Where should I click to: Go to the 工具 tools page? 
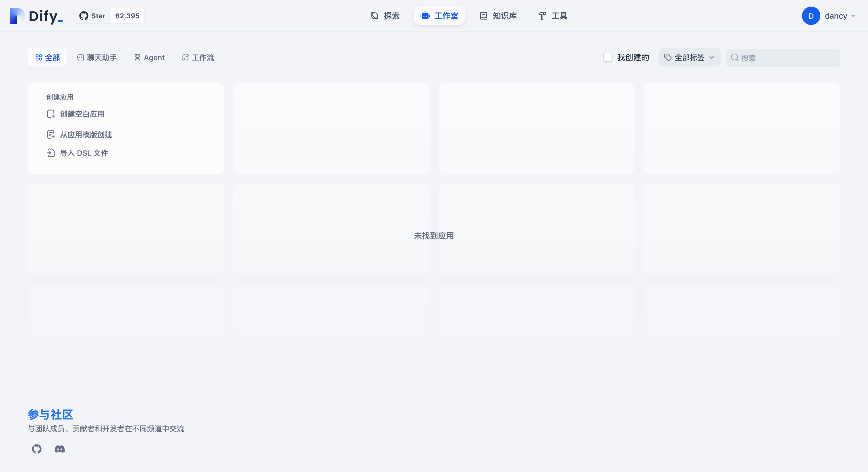(553, 16)
